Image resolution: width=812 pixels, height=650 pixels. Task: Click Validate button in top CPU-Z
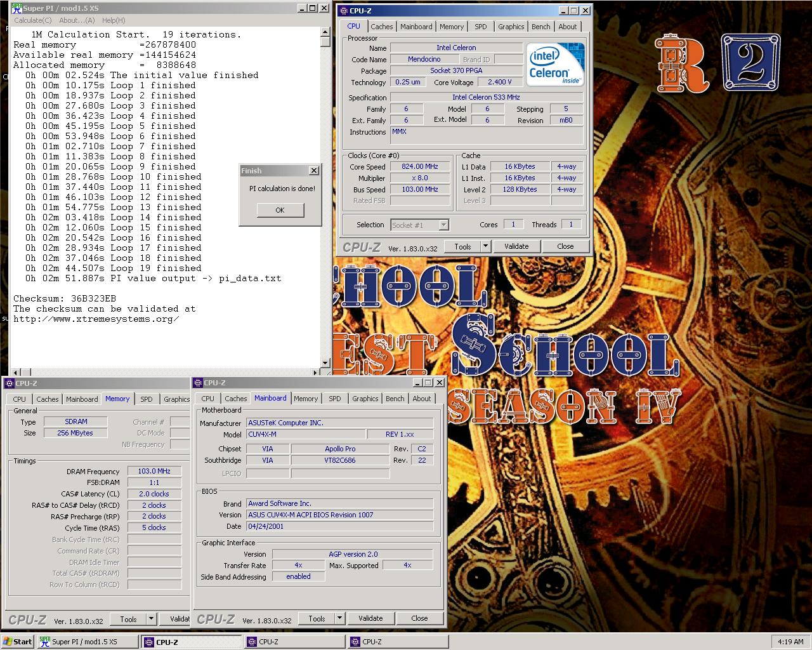(x=516, y=246)
